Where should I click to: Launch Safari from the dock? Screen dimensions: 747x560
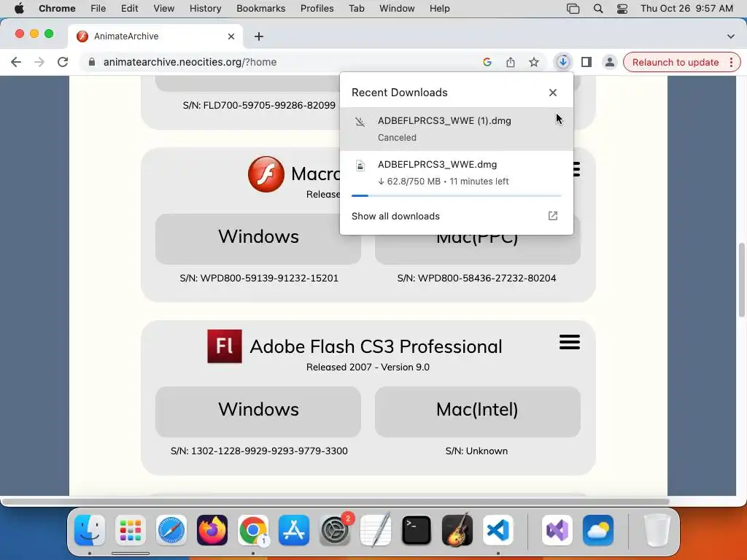click(x=171, y=530)
